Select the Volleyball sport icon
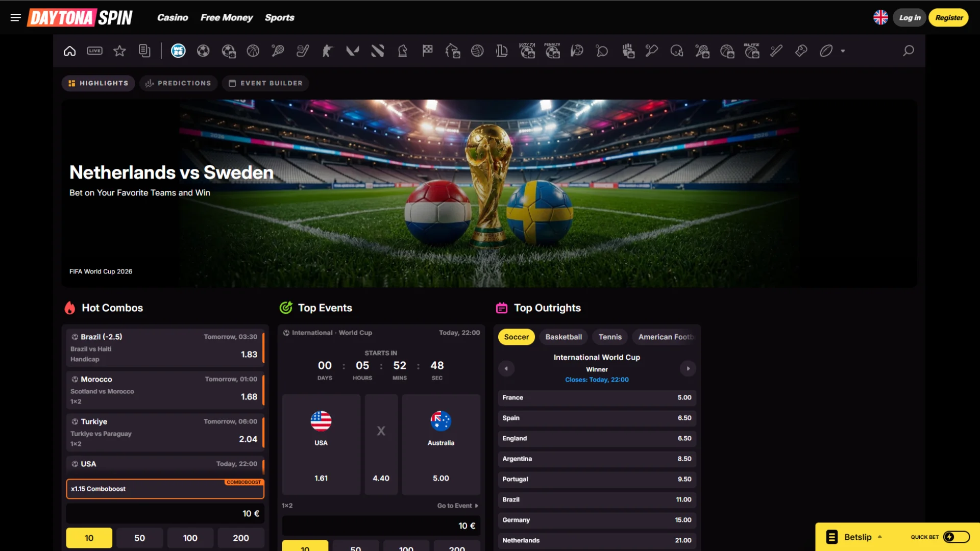The image size is (980, 551). click(477, 51)
